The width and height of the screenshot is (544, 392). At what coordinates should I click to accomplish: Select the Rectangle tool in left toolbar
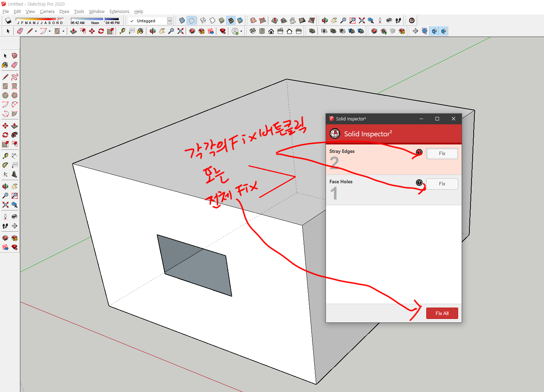pyautogui.click(x=5, y=86)
